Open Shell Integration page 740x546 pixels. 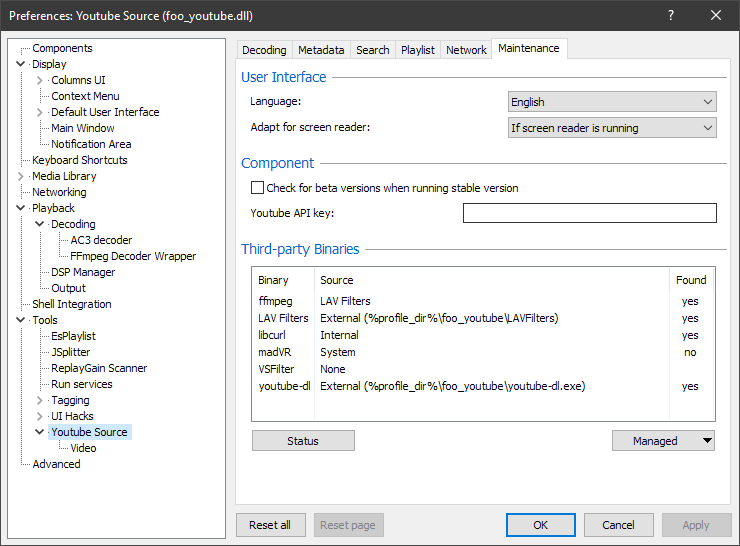pos(72,304)
